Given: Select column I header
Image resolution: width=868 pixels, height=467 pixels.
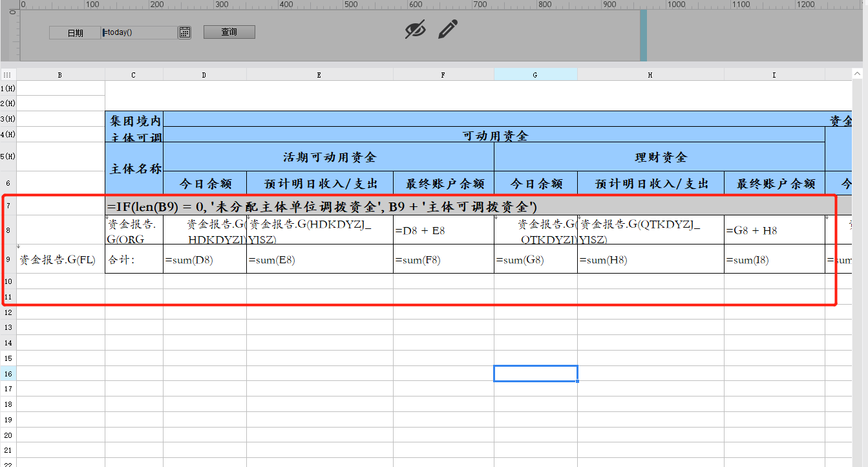Looking at the screenshot, I should click(x=774, y=75).
